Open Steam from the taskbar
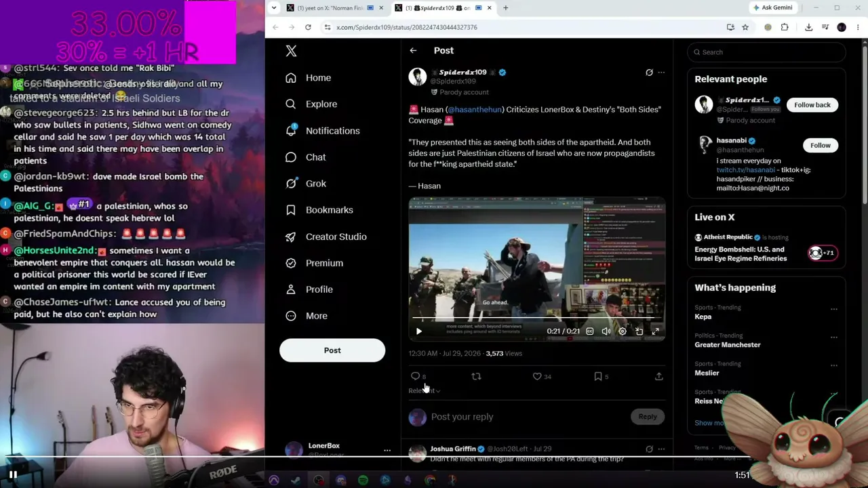 (296, 481)
